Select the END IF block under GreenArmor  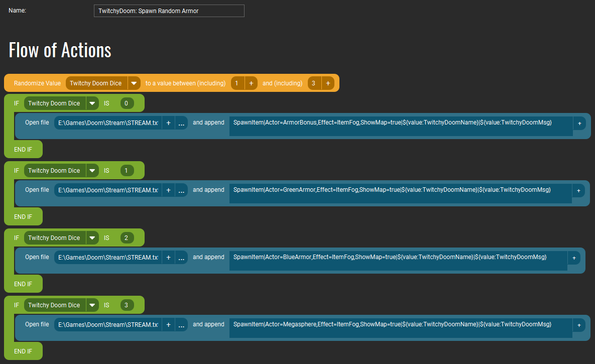click(23, 216)
